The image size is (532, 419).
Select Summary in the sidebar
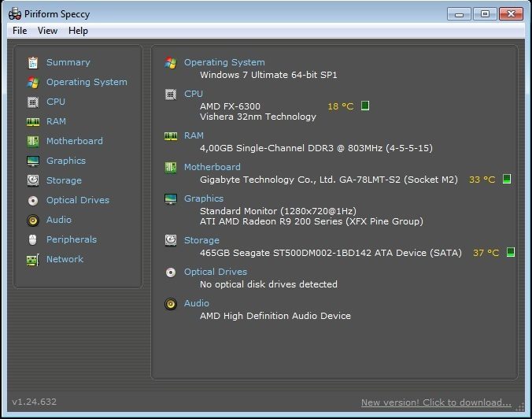tap(68, 62)
